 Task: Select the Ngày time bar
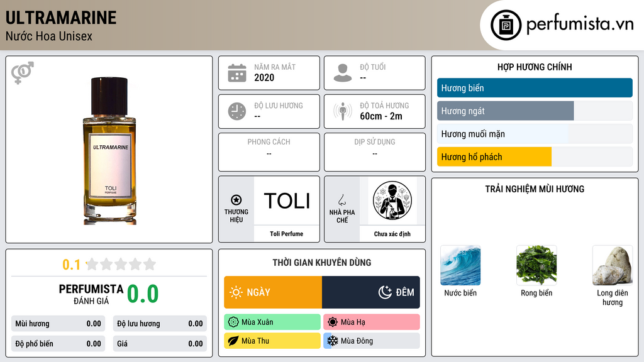point(273,292)
